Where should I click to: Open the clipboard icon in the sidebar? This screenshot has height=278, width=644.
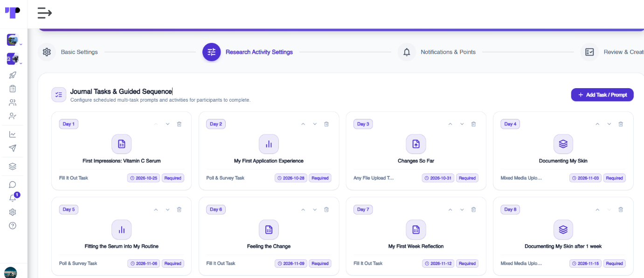[x=13, y=89]
